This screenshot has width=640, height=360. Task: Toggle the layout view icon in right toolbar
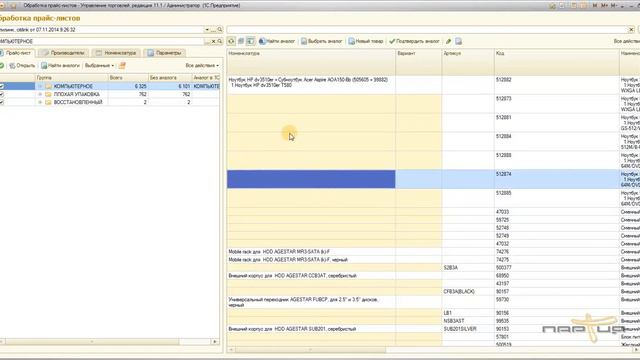click(x=250, y=41)
